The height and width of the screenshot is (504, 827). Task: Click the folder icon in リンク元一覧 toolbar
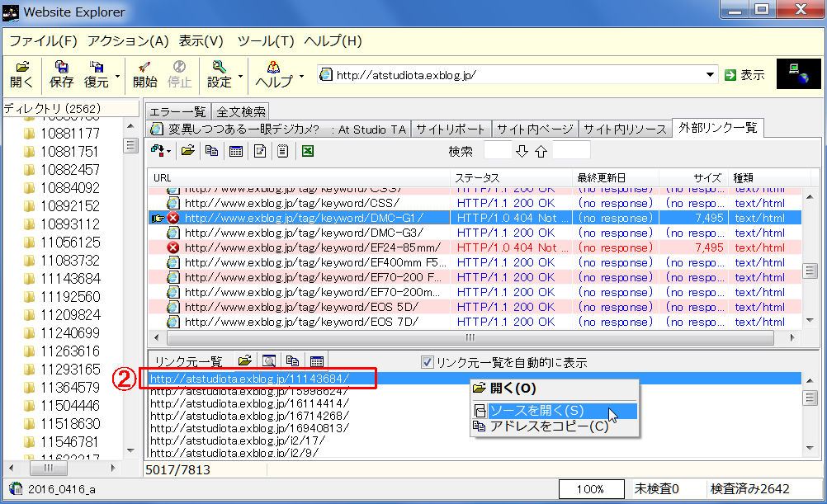click(245, 360)
